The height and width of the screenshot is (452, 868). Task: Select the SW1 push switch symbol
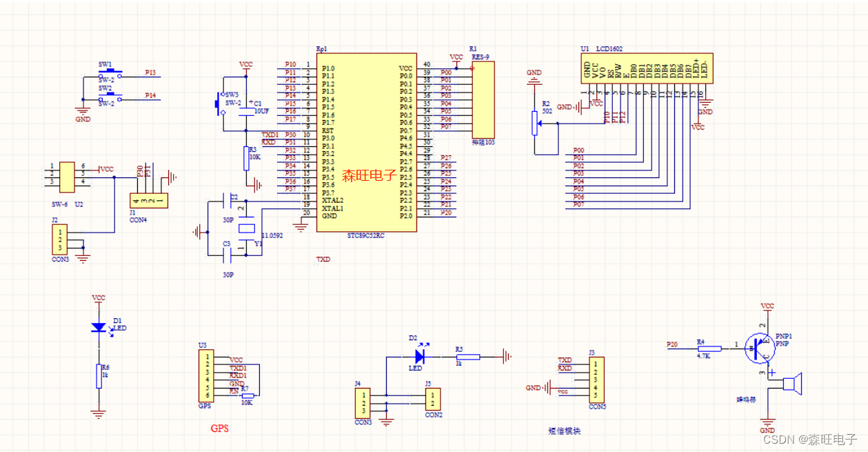pos(110,73)
